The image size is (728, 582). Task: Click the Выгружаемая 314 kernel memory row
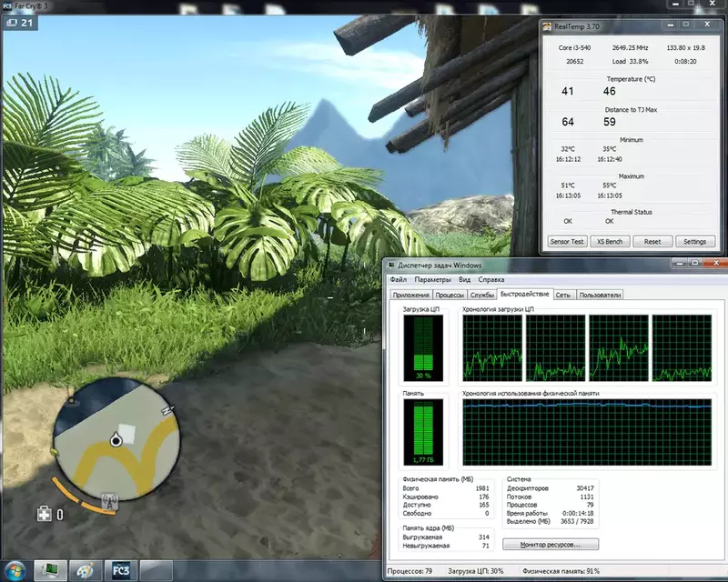pos(446,537)
